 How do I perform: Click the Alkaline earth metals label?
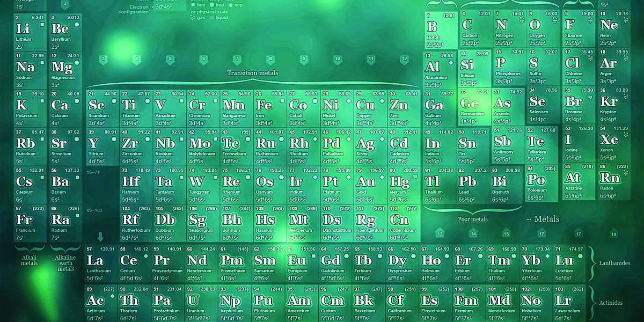click(65, 263)
